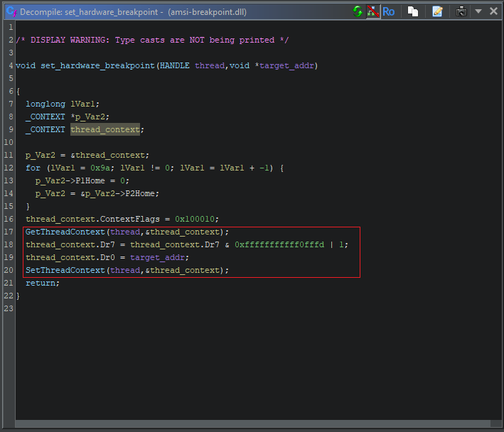The width and height of the screenshot is (504, 432).
Task: Click P1Home field on line 13
Action: coord(90,181)
